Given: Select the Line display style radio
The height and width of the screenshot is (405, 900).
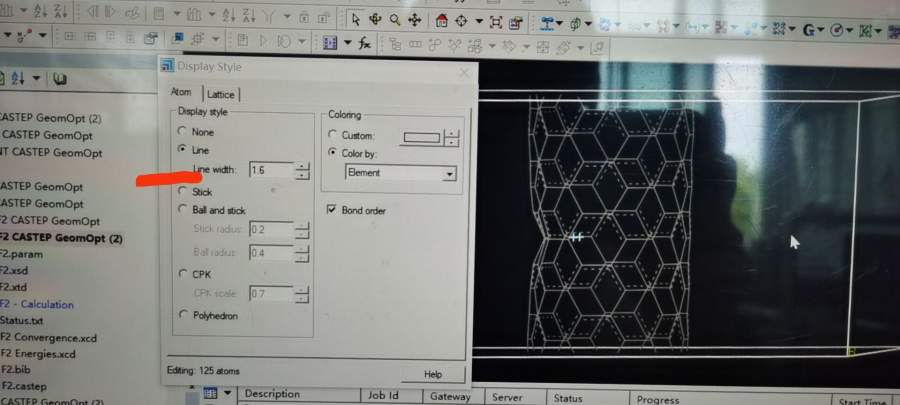Looking at the screenshot, I should [x=183, y=149].
